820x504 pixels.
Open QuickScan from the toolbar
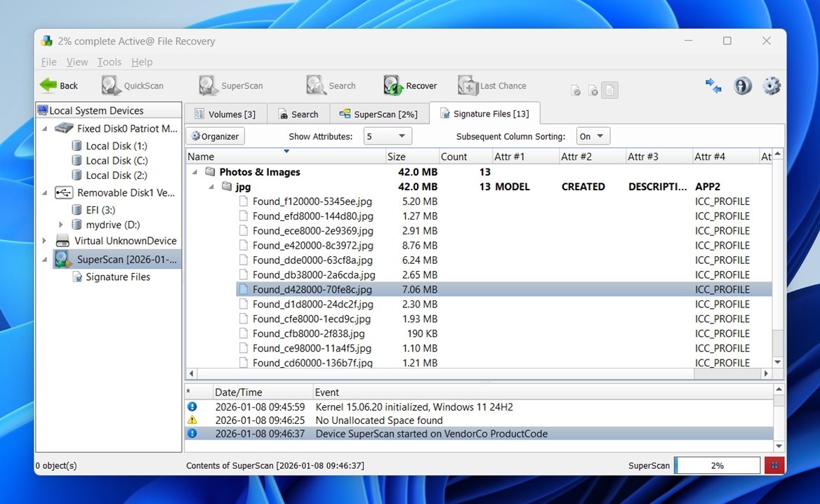click(134, 84)
